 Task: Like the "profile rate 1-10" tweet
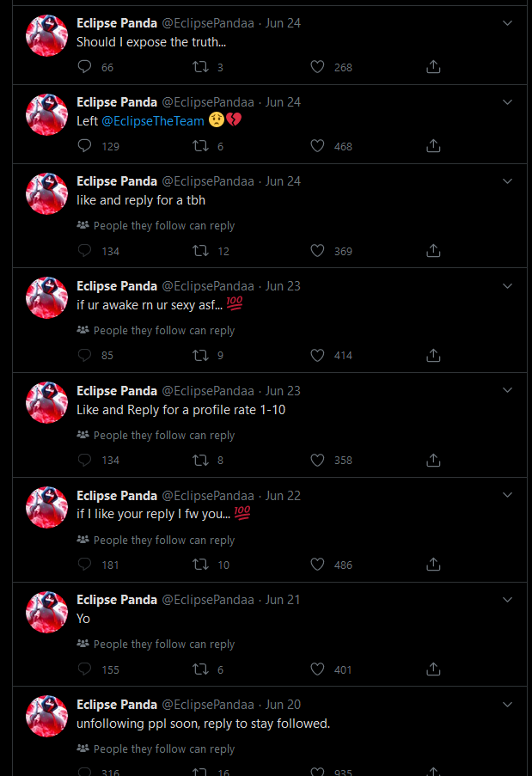317,460
